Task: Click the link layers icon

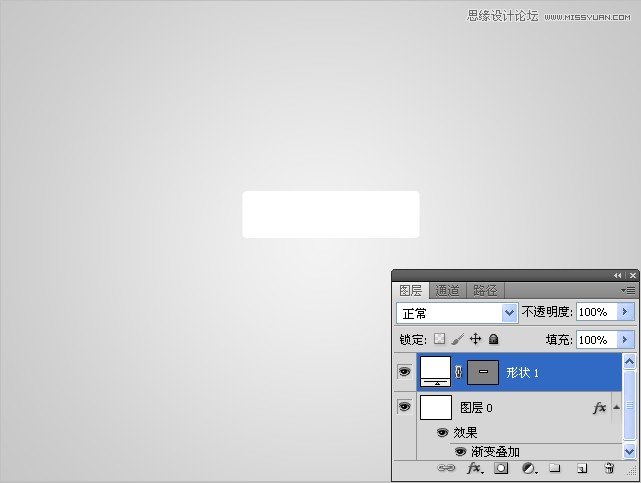Action: 446,468
